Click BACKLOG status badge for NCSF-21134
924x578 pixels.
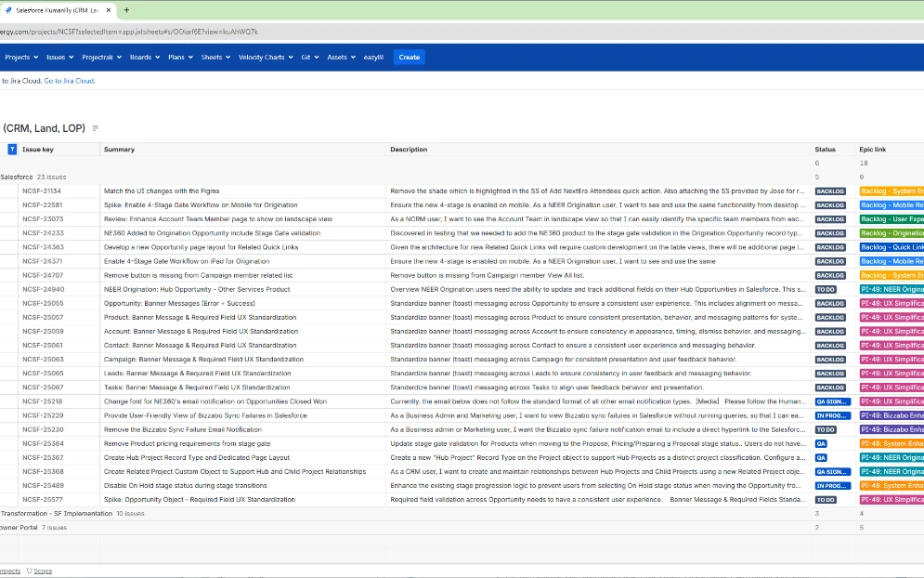click(x=830, y=191)
